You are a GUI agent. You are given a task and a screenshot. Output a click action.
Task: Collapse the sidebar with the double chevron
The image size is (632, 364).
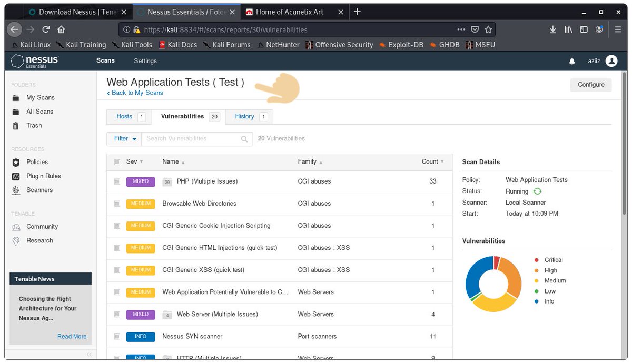[89, 355]
